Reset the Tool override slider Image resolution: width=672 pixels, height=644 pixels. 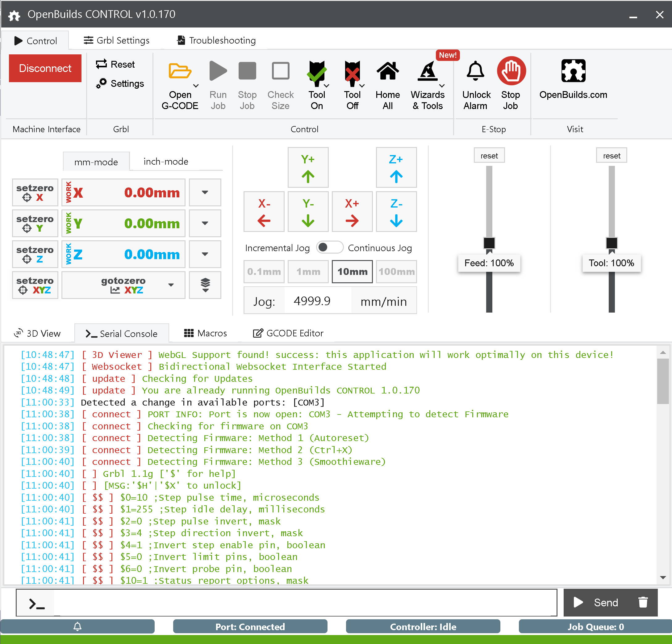[612, 155]
